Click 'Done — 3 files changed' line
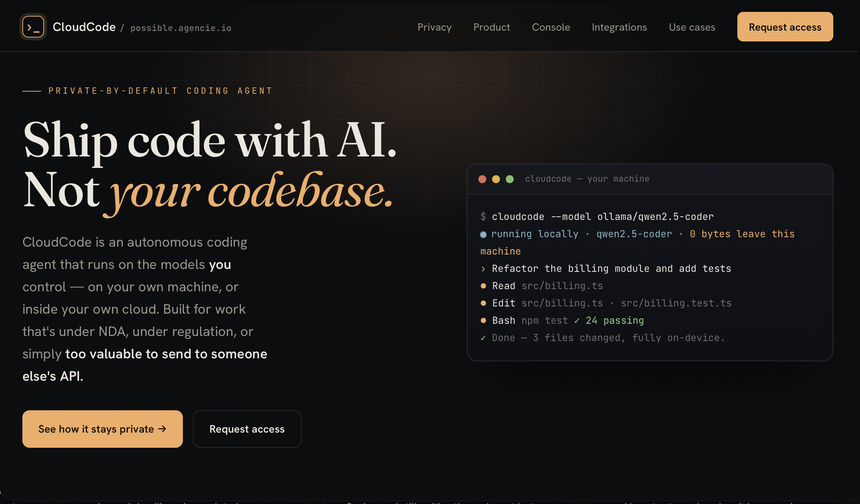The image size is (860, 504). pyautogui.click(x=608, y=338)
